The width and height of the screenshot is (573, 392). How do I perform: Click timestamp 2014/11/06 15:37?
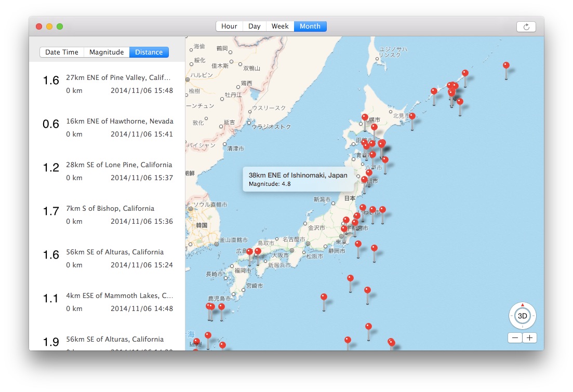(x=142, y=178)
